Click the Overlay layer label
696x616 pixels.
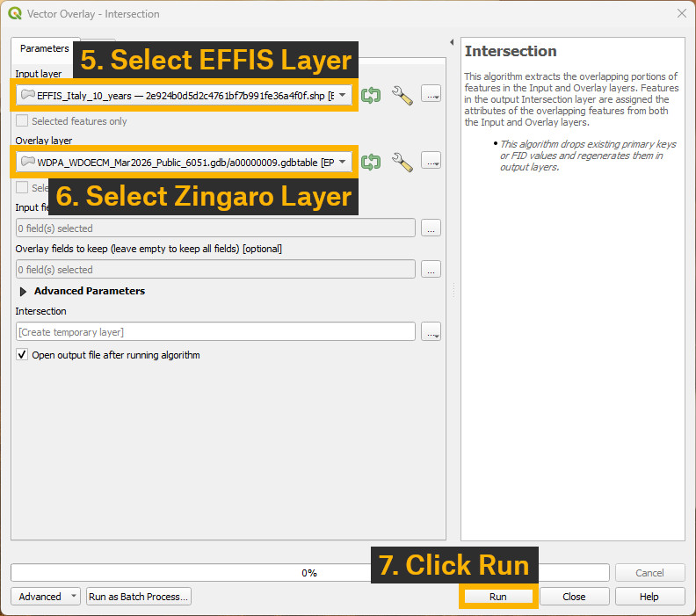pos(44,141)
